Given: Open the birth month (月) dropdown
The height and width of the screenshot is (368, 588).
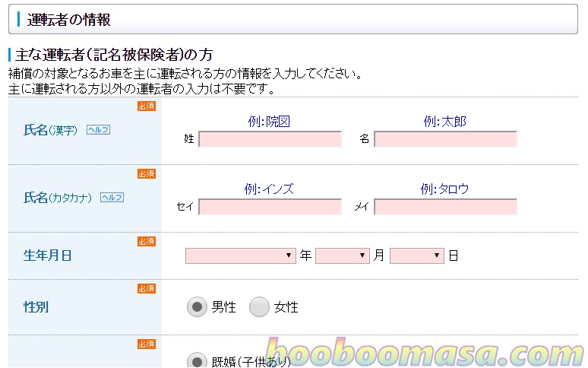Looking at the screenshot, I should (x=343, y=255).
